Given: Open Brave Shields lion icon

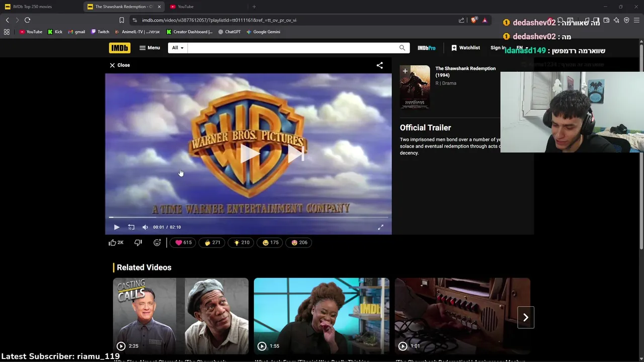Looking at the screenshot, I should pos(474,20).
